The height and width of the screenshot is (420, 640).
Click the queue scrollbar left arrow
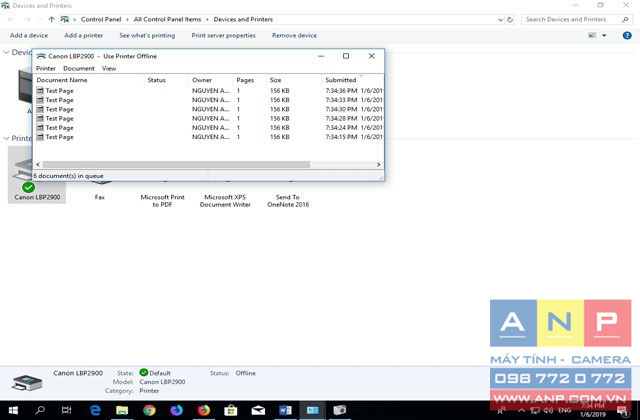click(x=38, y=164)
